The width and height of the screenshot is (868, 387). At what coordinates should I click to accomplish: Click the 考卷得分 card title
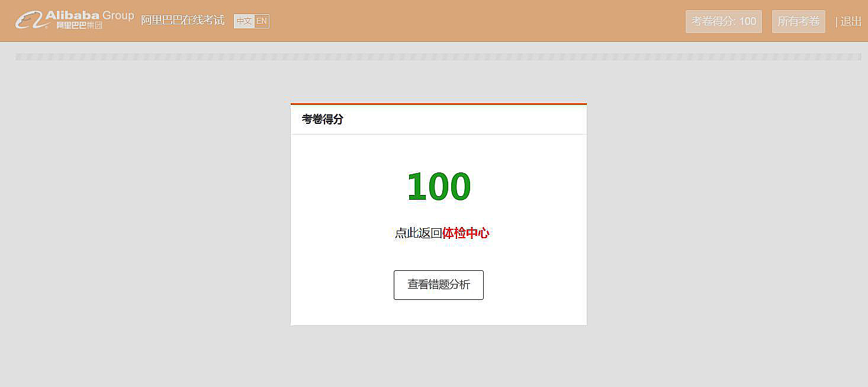[x=323, y=119]
